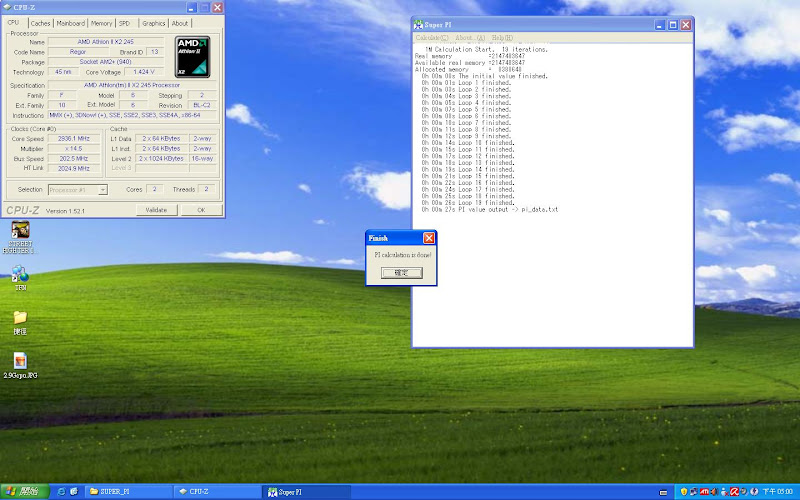
Task: Open the IFM desktop icon
Action: [20, 278]
